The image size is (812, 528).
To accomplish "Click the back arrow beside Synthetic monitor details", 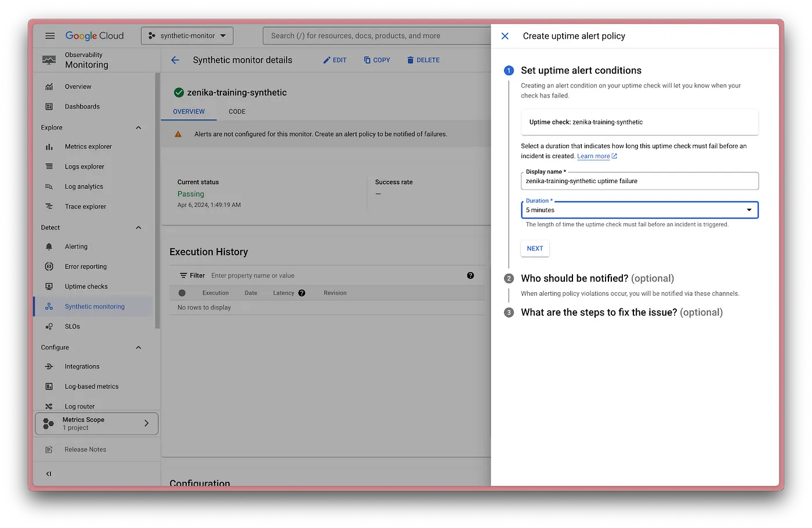I will [x=175, y=60].
